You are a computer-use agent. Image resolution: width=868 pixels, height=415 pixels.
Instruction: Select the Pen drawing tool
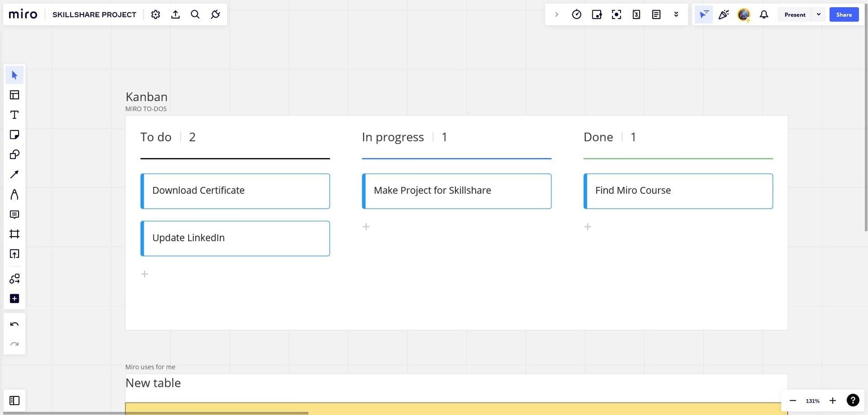point(15,194)
